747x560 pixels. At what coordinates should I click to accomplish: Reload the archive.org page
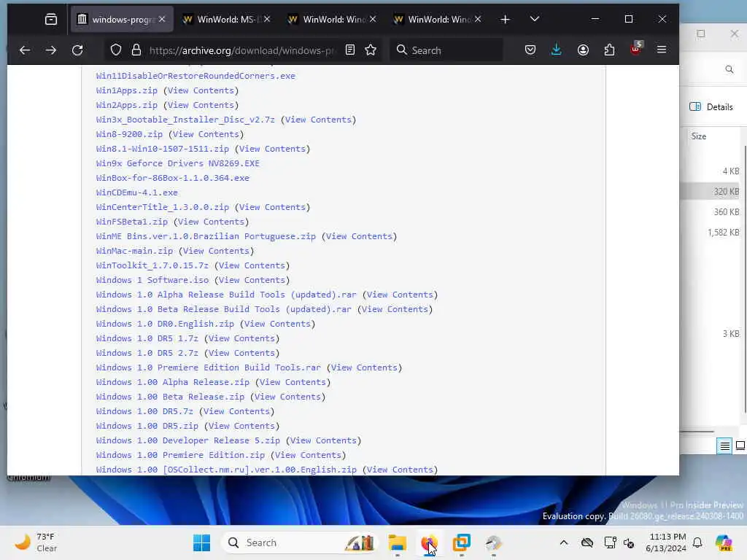click(x=77, y=50)
